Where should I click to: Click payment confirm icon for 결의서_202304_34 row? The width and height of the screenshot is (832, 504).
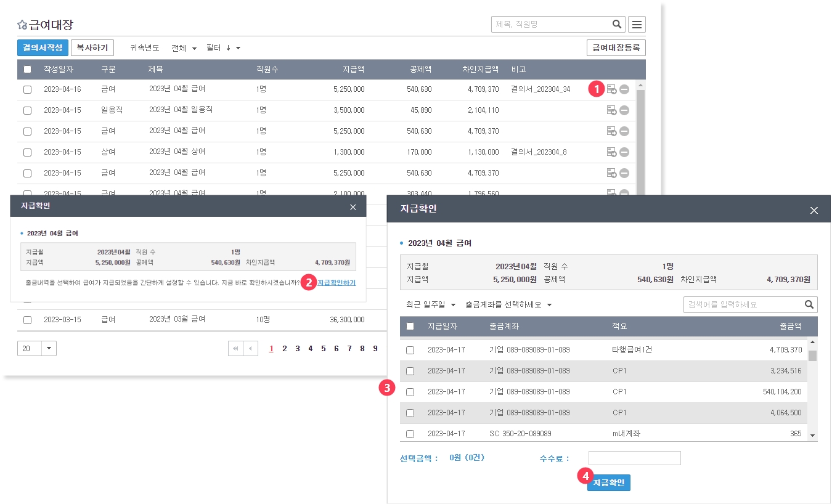tap(611, 89)
